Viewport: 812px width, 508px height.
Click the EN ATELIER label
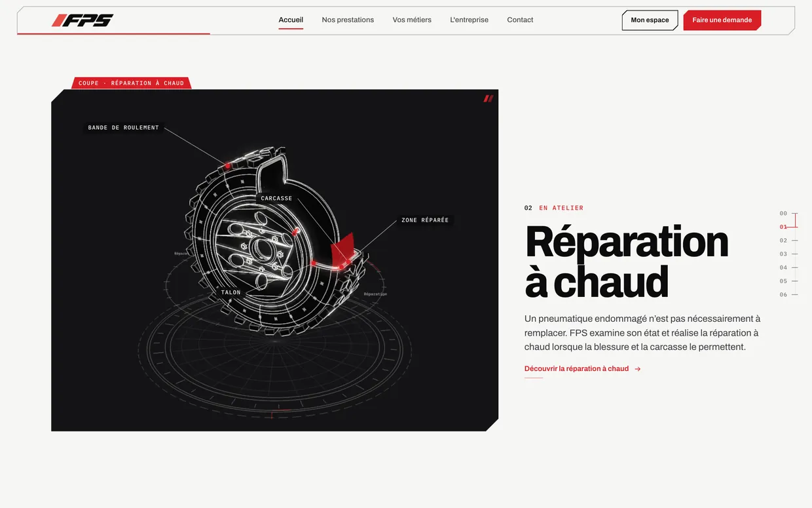(561, 208)
